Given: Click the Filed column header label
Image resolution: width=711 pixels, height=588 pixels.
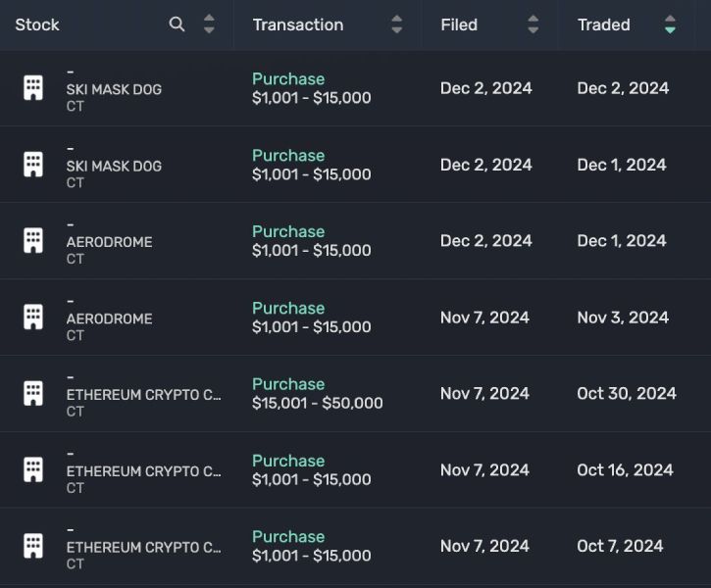Looking at the screenshot, I should (459, 24).
